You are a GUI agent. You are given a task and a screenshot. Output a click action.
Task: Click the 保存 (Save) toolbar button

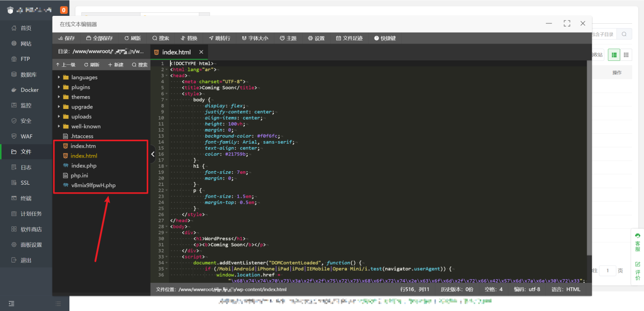point(66,38)
